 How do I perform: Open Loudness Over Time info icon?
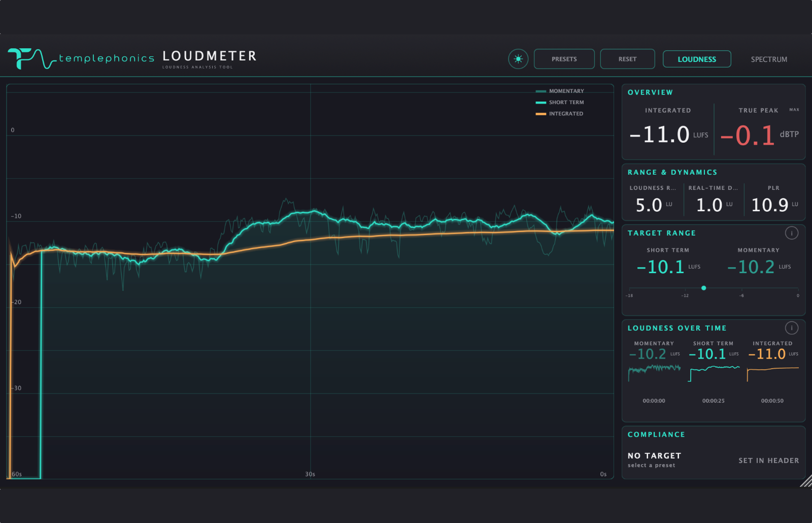[x=792, y=328]
